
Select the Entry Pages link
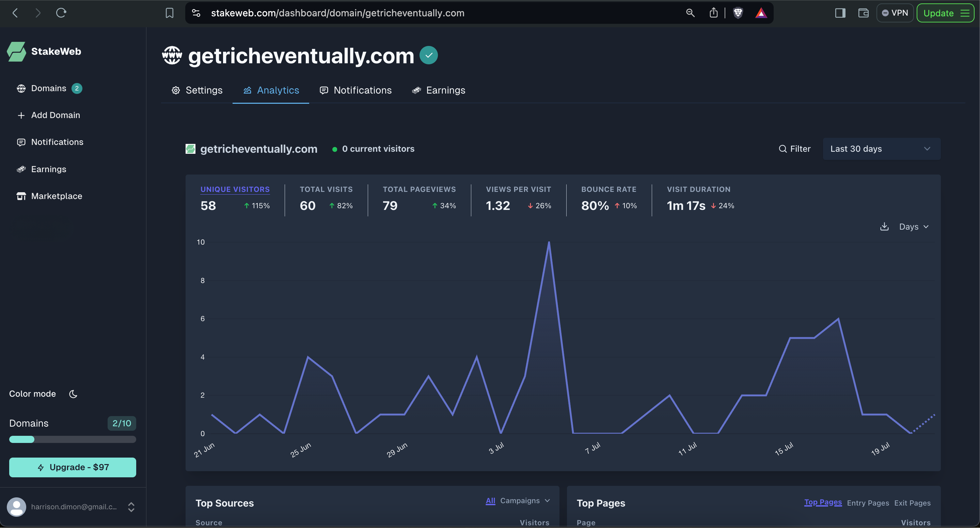click(x=868, y=503)
